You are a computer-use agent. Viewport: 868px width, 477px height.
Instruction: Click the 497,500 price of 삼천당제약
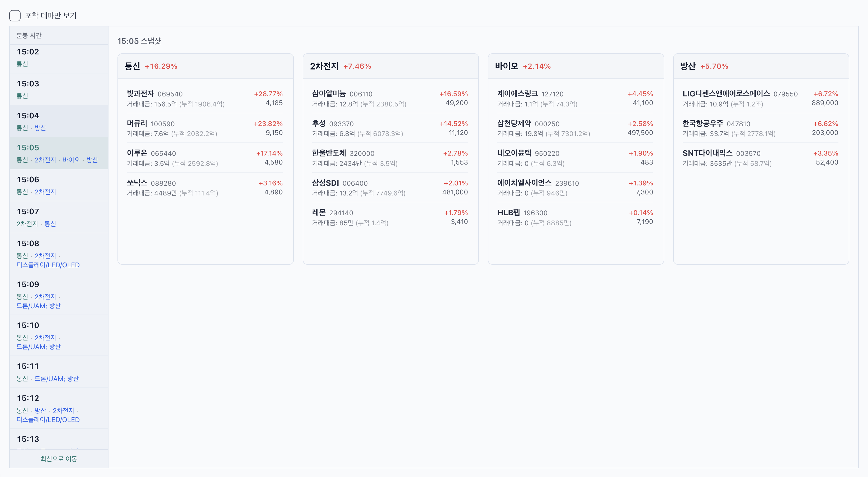click(x=640, y=133)
